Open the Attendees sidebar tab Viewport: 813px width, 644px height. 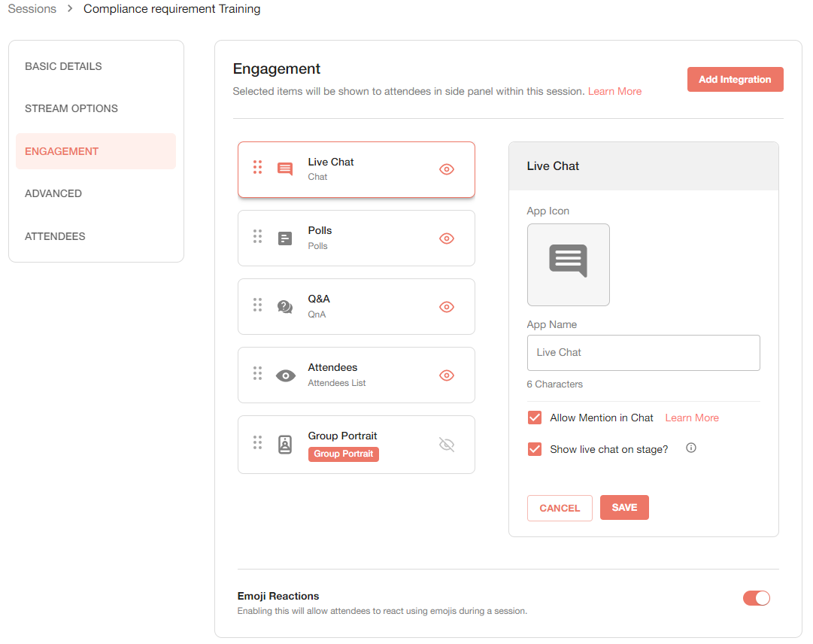(96, 236)
